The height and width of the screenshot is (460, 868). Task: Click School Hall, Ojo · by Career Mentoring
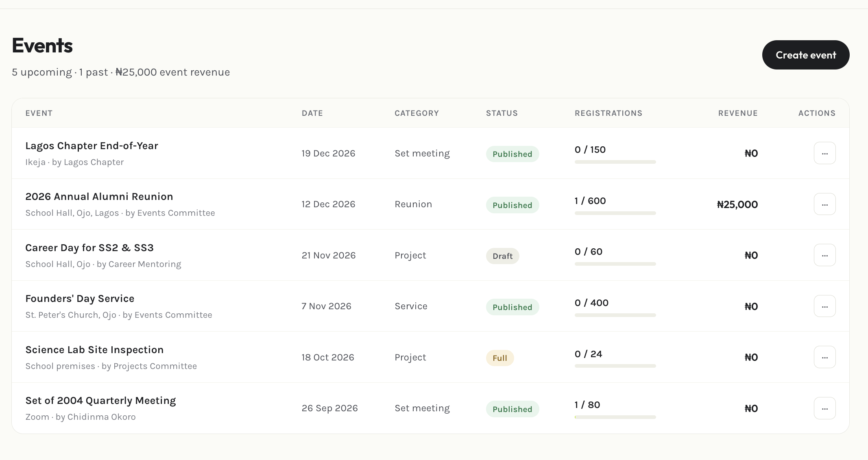103,264
